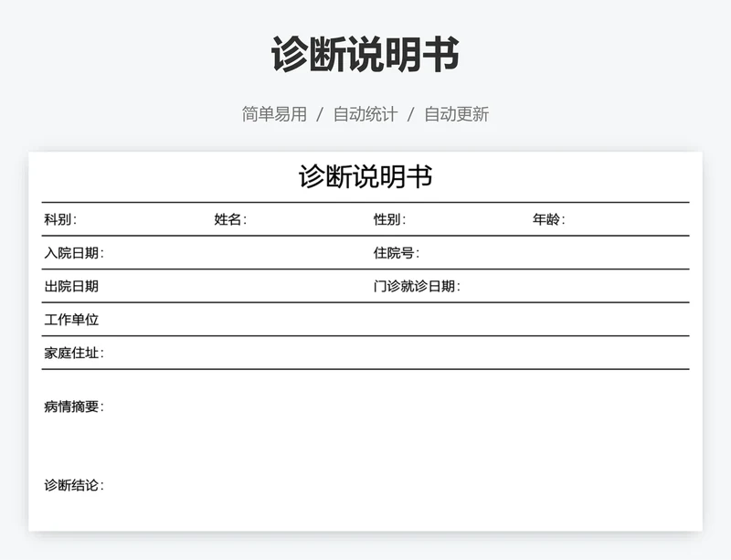The height and width of the screenshot is (560, 731).
Task: Click the subtitle text 自动更新
Action: point(456,114)
